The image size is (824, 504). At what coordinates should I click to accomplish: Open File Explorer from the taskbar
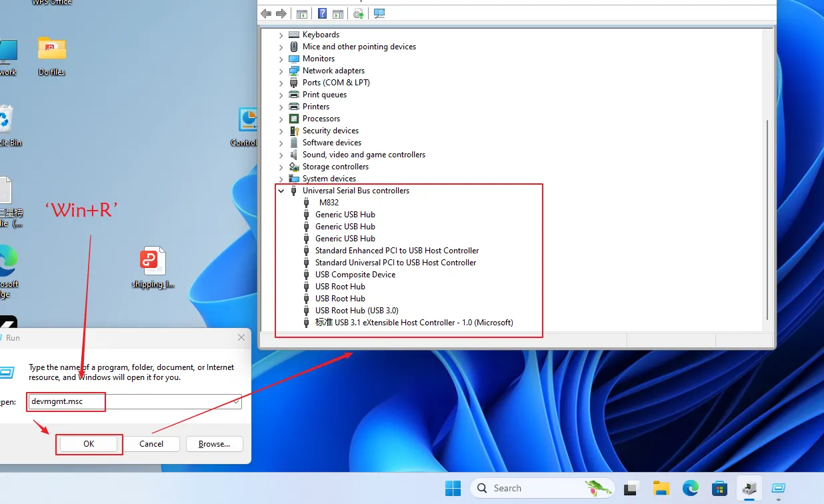click(x=661, y=489)
